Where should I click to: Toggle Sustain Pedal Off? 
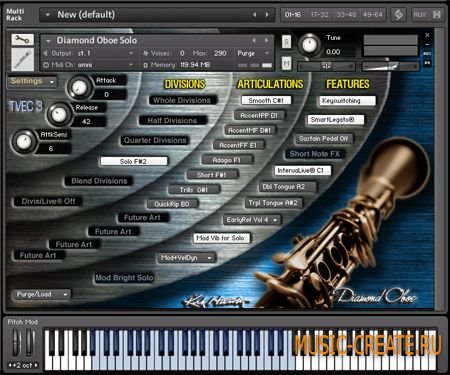click(323, 139)
